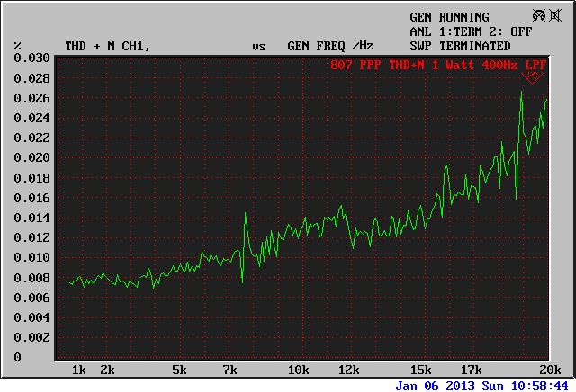Click the SWP TERMINATED status text
Image resolution: width=576 pixels, height=392 pixels.
[x=460, y=46]
